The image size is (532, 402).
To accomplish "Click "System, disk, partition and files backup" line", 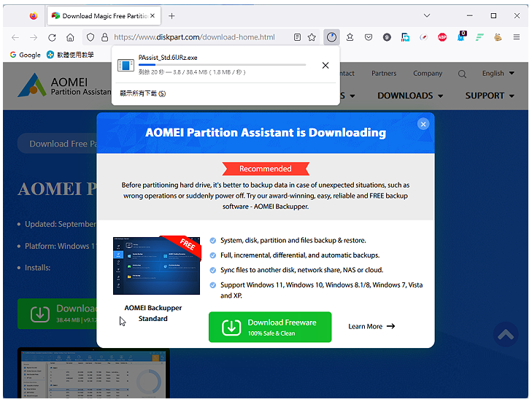I will coord(293,241).
